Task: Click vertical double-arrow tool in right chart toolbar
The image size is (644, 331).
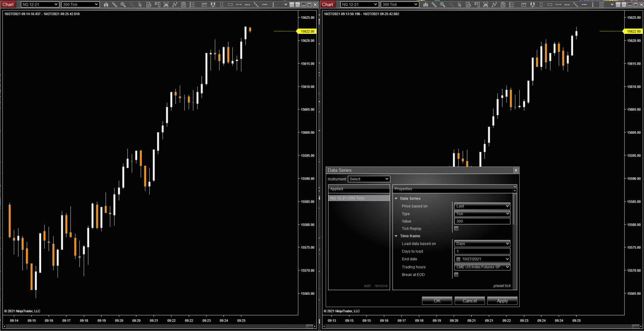Action: 593,5
